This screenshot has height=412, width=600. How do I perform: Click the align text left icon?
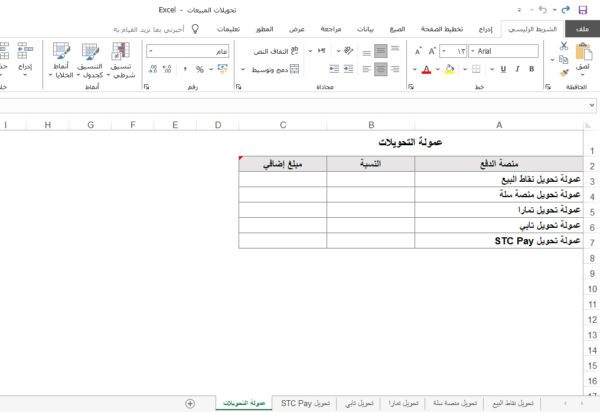tap(366, 69)
